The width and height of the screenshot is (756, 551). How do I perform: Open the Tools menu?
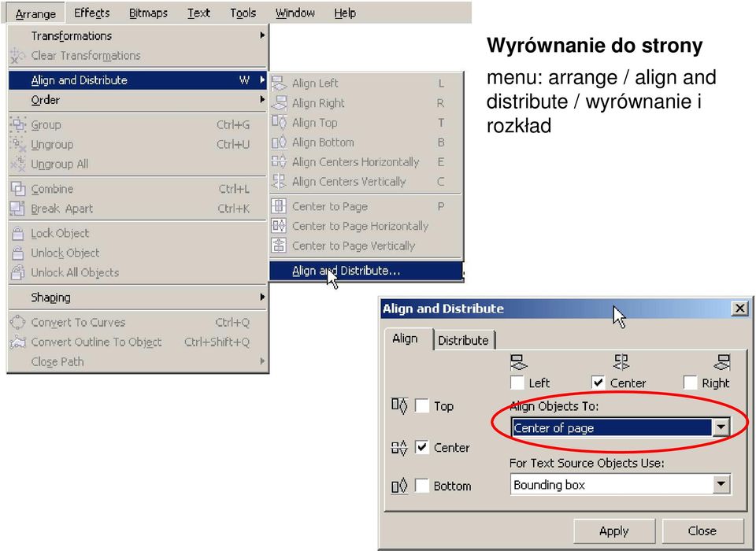(243, 13)
